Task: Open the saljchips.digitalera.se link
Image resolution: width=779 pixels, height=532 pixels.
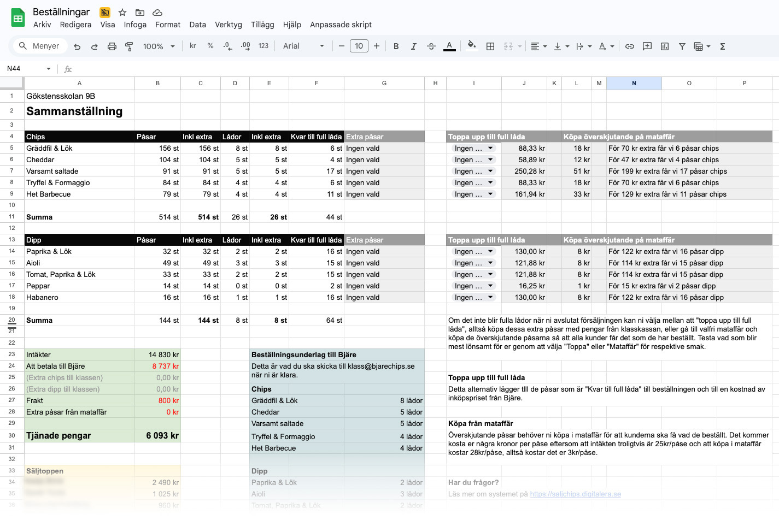Action: coord(575,494)
